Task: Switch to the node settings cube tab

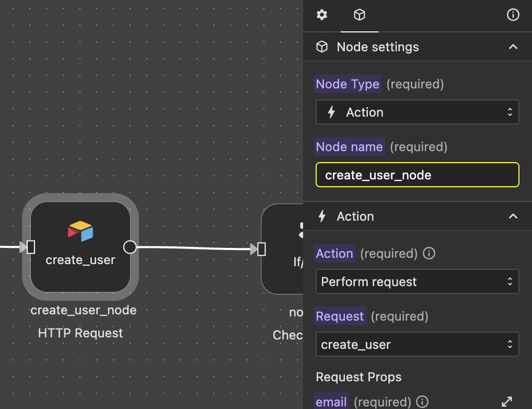Action: coord(359,15)
